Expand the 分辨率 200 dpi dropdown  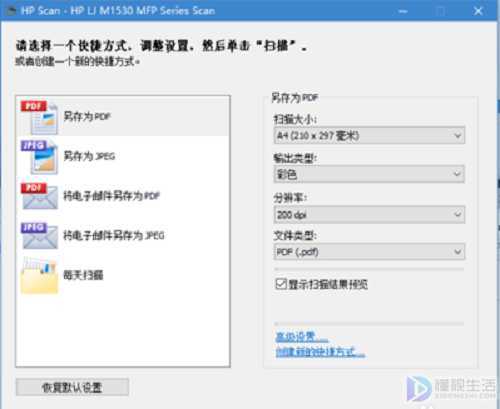point(369,215)
